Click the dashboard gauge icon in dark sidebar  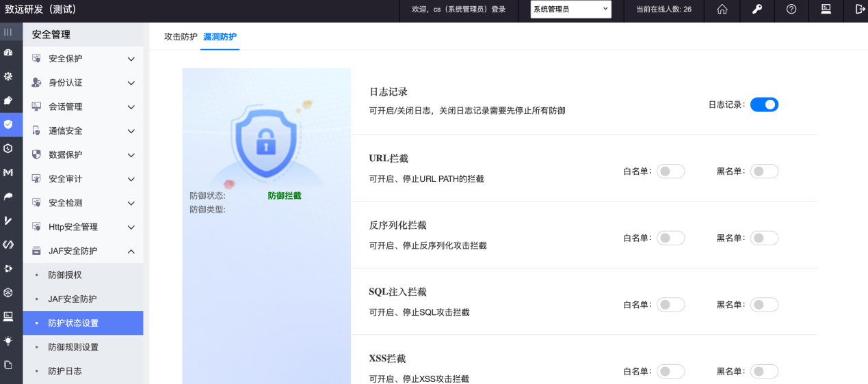click(8, 53)
